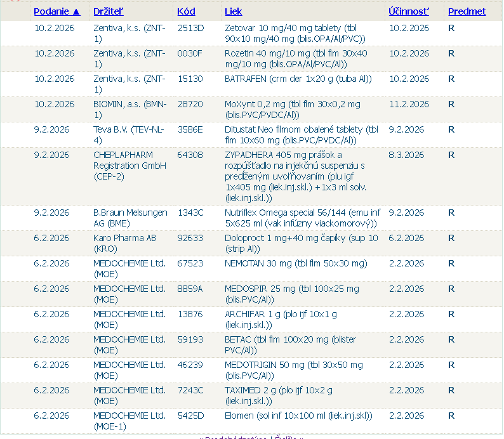Click the TAXIMED 2 g entry
Viewport: 504px width, 439px height.
pyautogui.click(x=279, y=396)
